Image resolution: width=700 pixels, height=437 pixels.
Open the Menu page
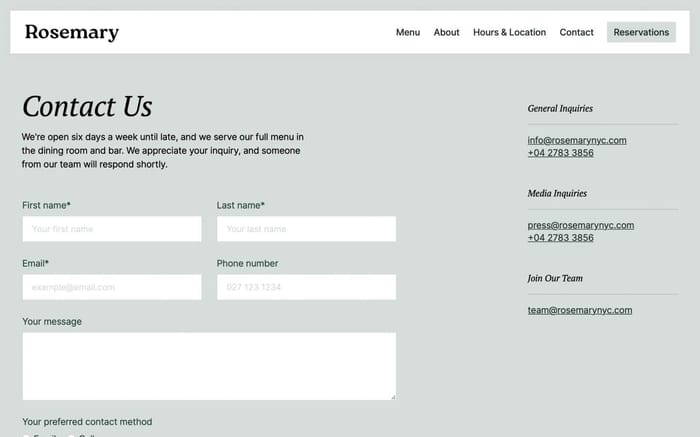(x=408, y=32)
